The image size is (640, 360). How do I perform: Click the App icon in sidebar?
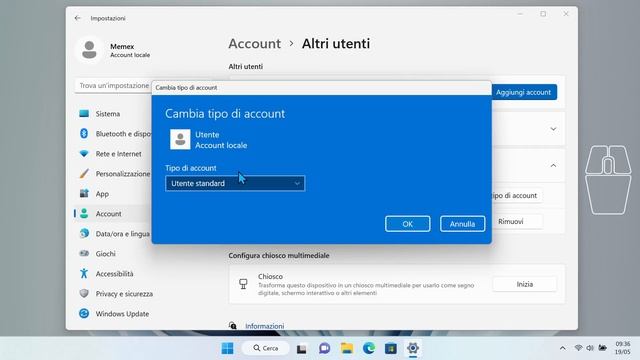(84, 193)
